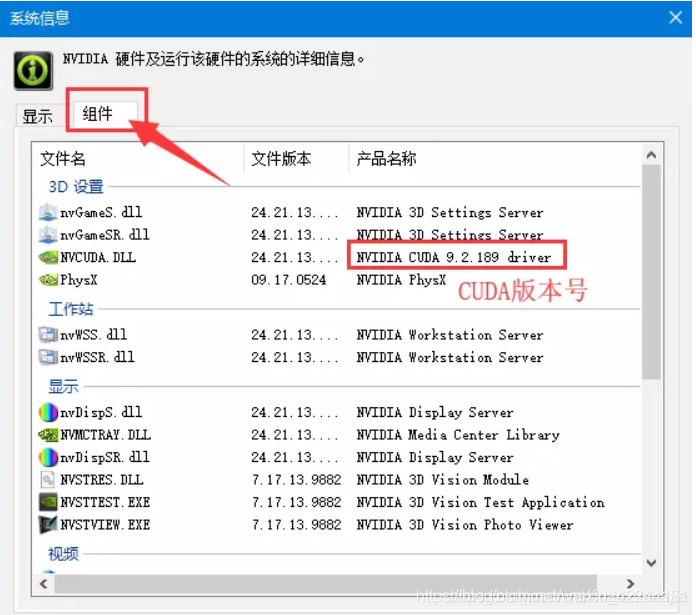Click the horizontal scrollbar right arrow
696x615 pixels.
tap(630, 583)
